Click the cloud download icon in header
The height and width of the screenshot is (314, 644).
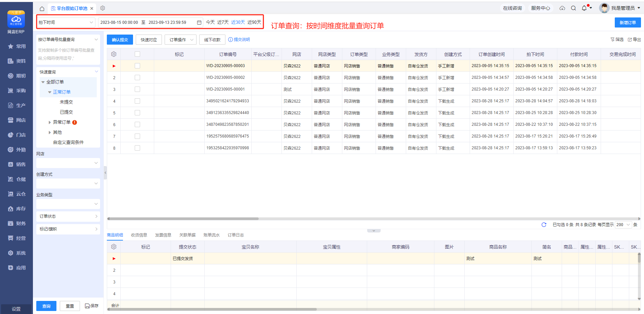[562, 8]
